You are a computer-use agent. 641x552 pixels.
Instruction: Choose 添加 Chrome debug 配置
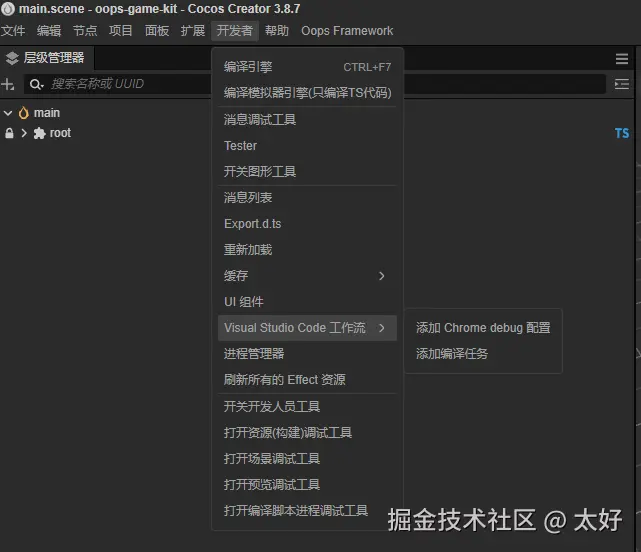point(483,328)
